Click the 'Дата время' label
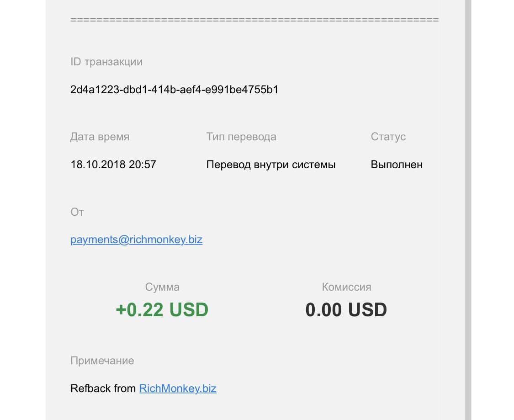 (x=100, y=137)
